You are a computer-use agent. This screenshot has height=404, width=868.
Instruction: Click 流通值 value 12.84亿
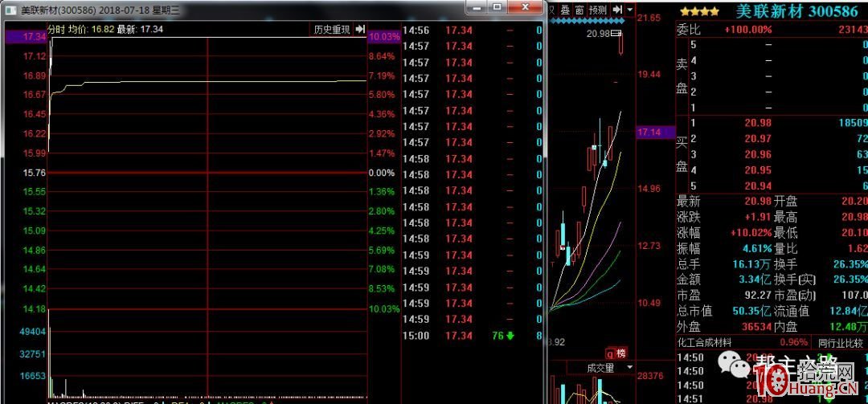850,311
